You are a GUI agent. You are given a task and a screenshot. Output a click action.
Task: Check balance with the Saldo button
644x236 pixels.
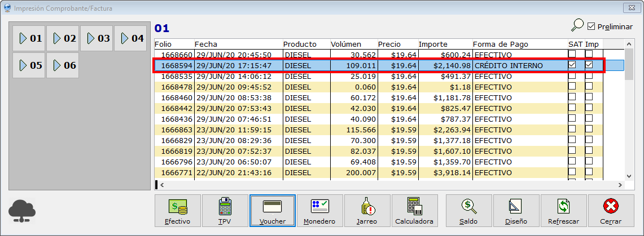pos(468,211)
